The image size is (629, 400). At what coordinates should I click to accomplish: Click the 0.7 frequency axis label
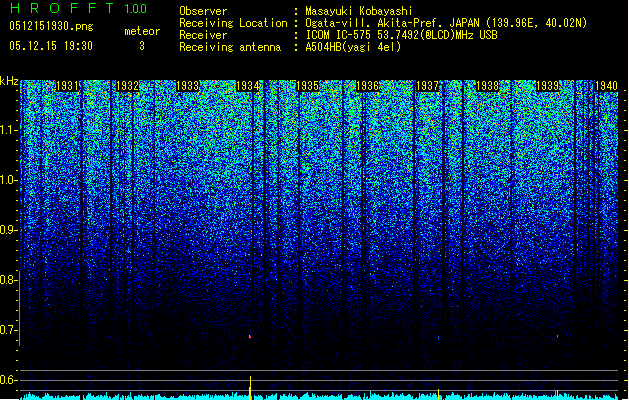pyautogui.click(x=9, y=330)
